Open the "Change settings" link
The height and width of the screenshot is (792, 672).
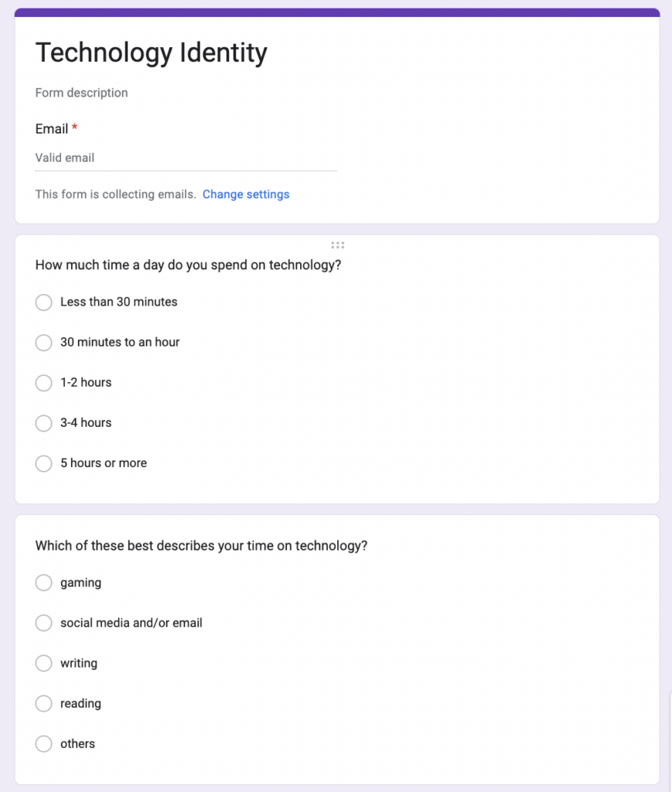pyautogui.click(x=246, y=195)
